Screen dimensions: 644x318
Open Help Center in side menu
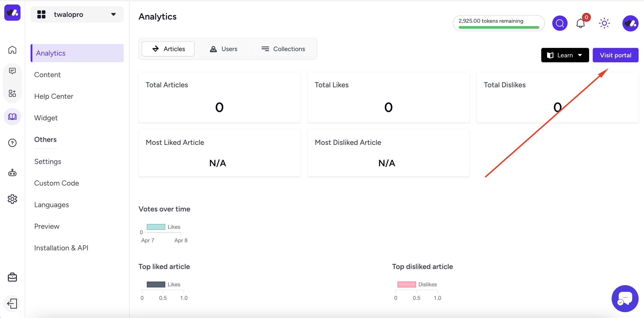click(54, 96)
